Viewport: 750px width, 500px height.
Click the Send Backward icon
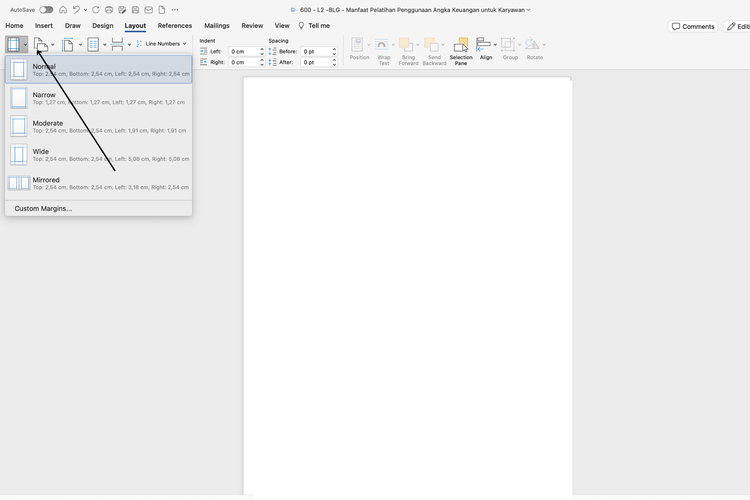431,44
